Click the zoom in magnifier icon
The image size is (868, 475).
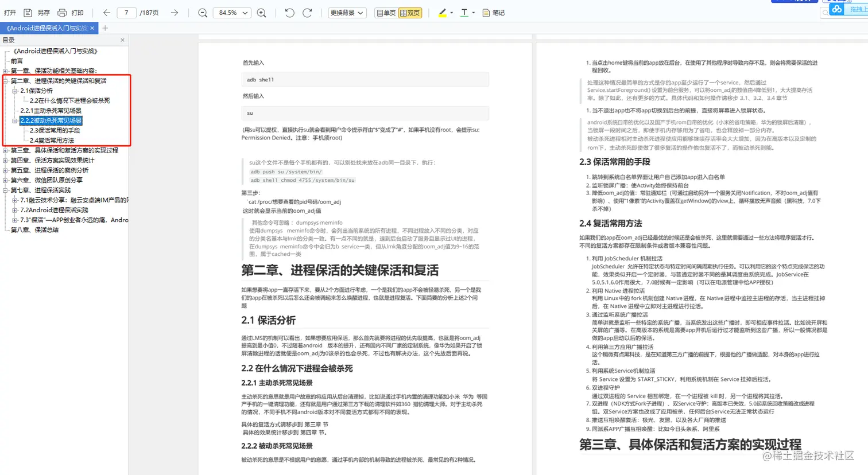click(262, 13)
